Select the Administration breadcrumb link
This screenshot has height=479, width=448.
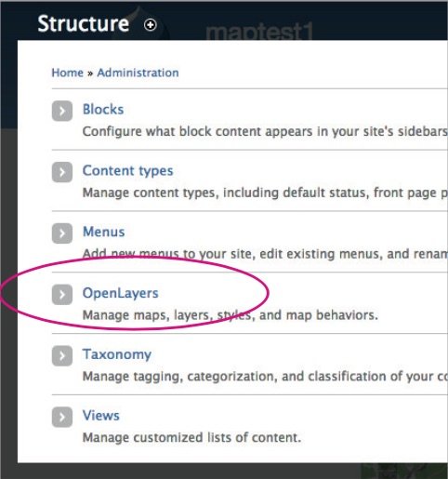pyautogui.click(x=138, y=73)
